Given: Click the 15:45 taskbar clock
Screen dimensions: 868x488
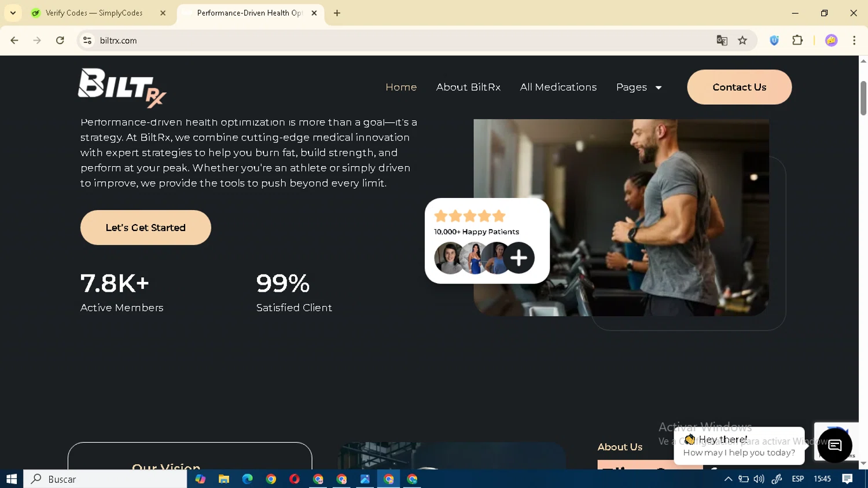Looking at the screenshot, I should [822, 479].
